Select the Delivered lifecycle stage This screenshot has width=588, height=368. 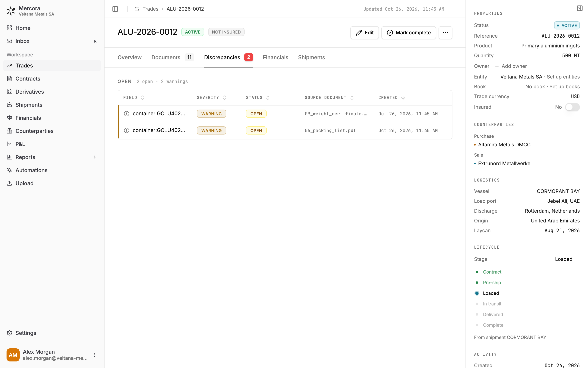click(x=493, y=314)
